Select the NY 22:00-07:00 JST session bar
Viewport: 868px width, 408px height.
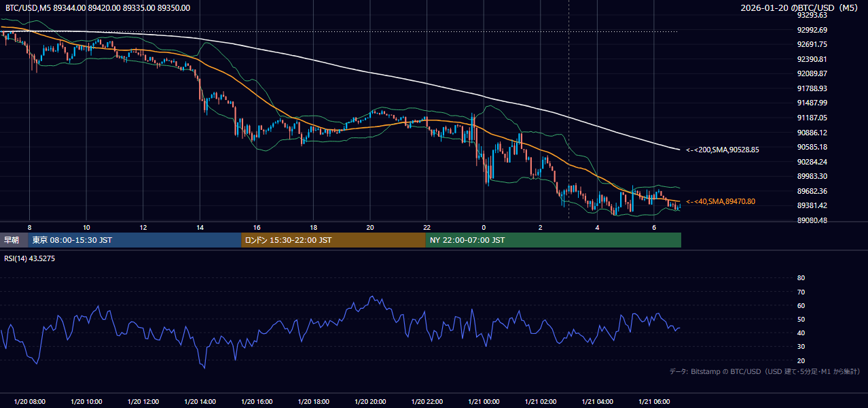pyautogui.click(x=554, y=240)
